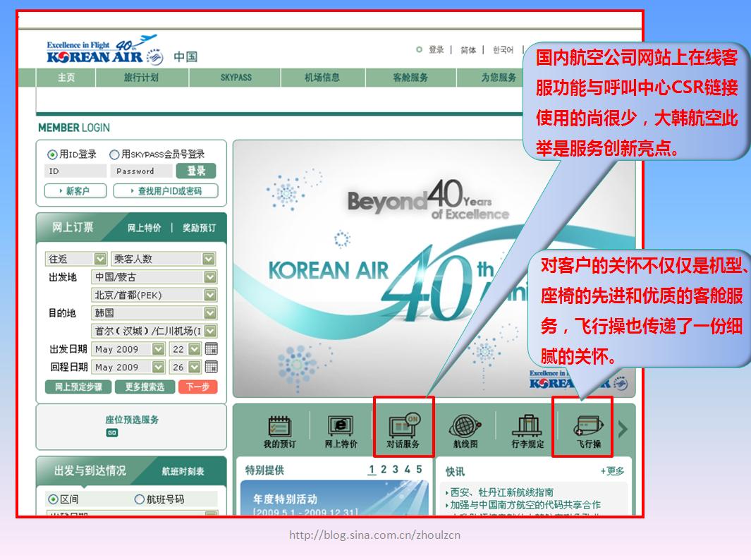Open departure month May 2009 dropdown
751x560 pixels.
click(128, 349)
